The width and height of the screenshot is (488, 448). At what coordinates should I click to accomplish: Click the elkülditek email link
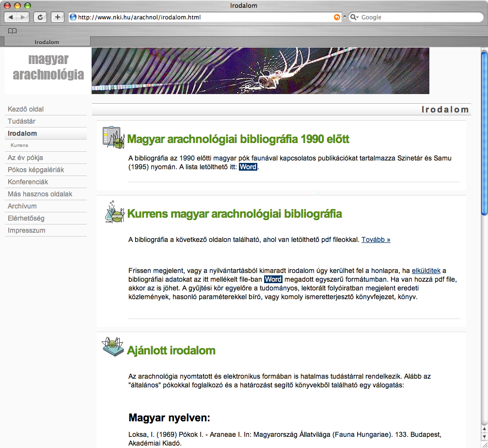tap(426, 271)
